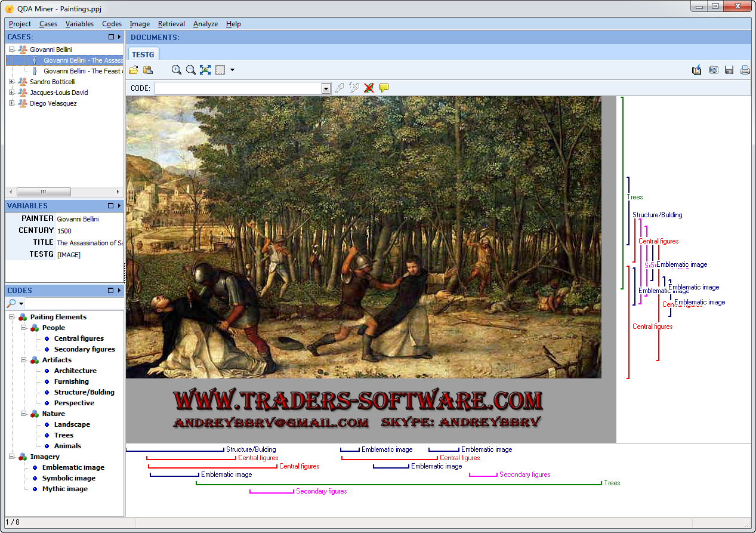756x533 pixels.
Task: Click the Cases panel horizontal scrollbar thumb
Action: coord(44,192)
